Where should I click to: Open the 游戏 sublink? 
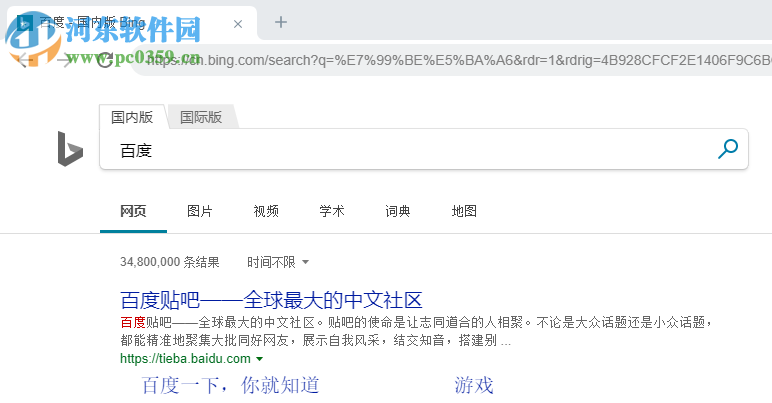pos(474,385)
